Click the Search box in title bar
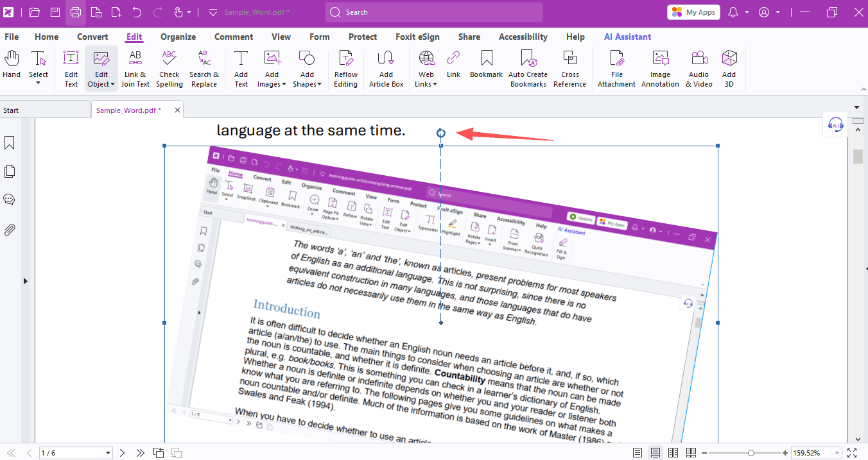Viewport: 868px width, 460px height. [x=434, y=12]
